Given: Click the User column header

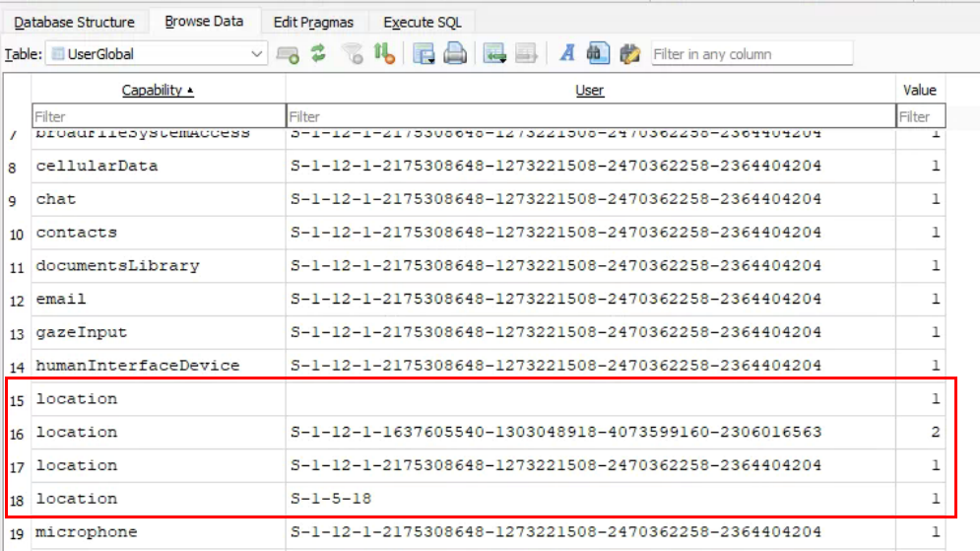Looking at the screenshot, I should [x=589, y=90].
